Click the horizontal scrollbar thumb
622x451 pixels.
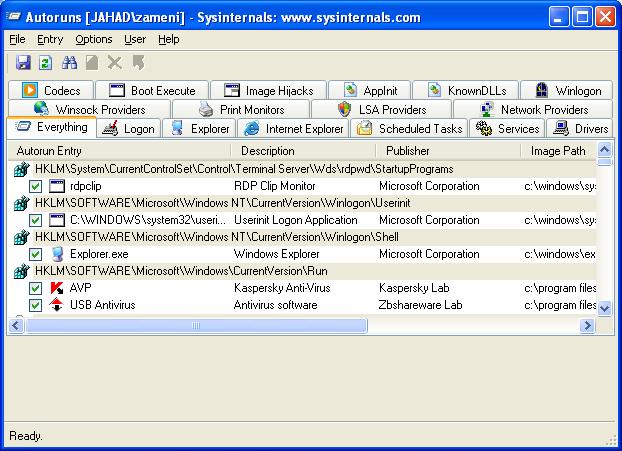[196, 326]
